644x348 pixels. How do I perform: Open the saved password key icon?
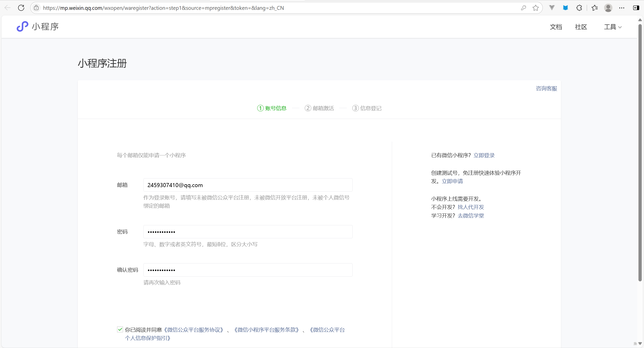pos(523,8)
